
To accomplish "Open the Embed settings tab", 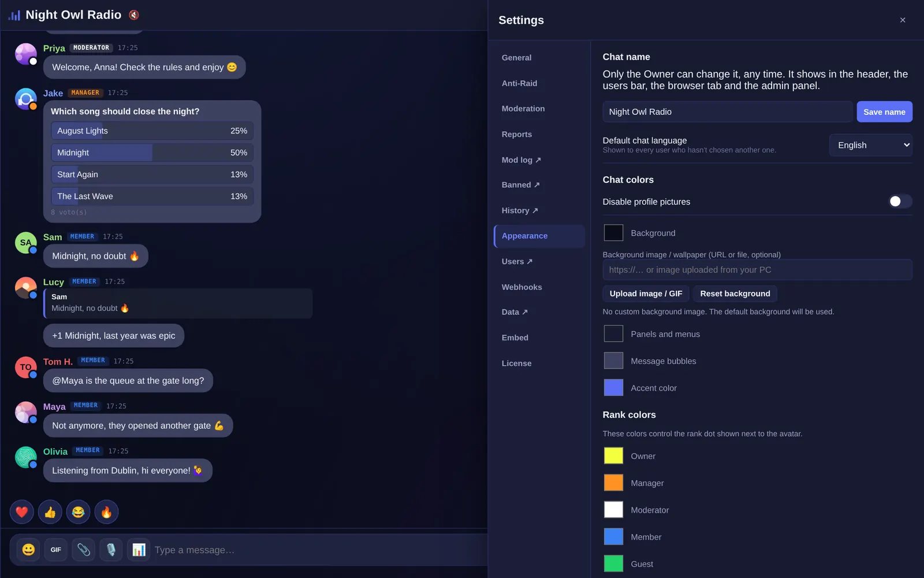I will point(539,338).
